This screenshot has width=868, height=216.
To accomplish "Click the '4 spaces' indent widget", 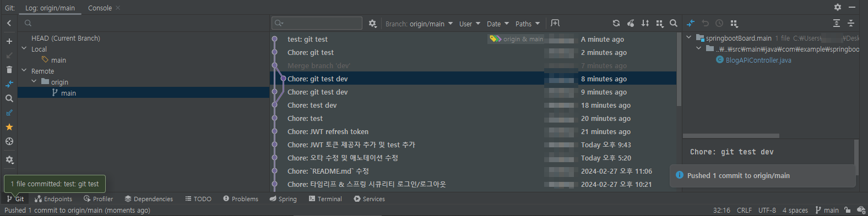I will [795, 210].
